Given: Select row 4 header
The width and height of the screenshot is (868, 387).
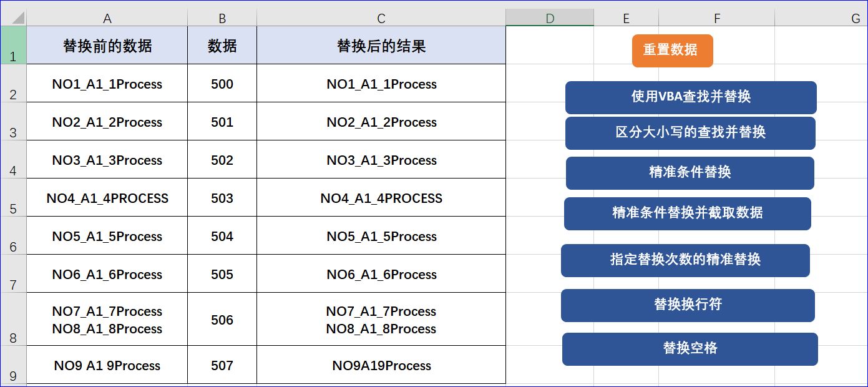Looking at the screenshot, I should 13,159.
